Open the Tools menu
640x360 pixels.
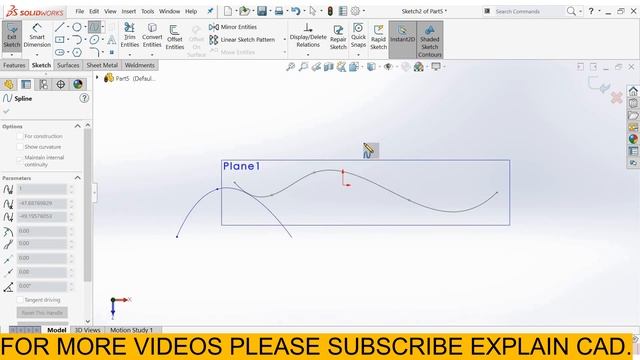(148, 11)
